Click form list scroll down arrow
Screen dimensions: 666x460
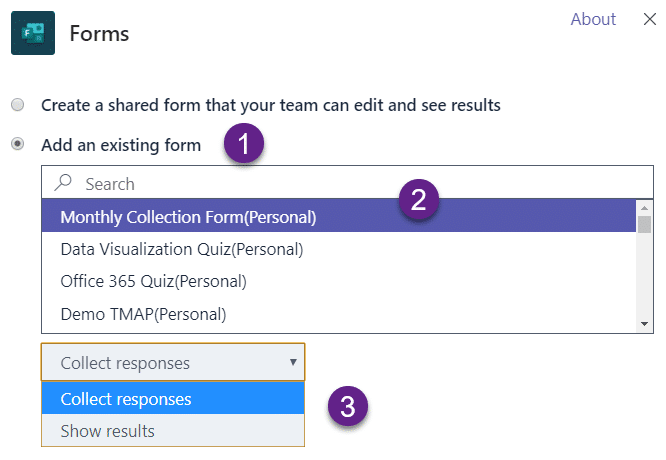click(x=645, y=324)
